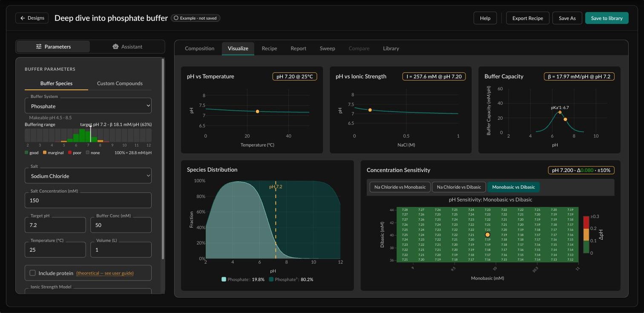
Task: Click the orange marker on Concentration Sensitivity heatmap
Action: click(x=488, y=235)
